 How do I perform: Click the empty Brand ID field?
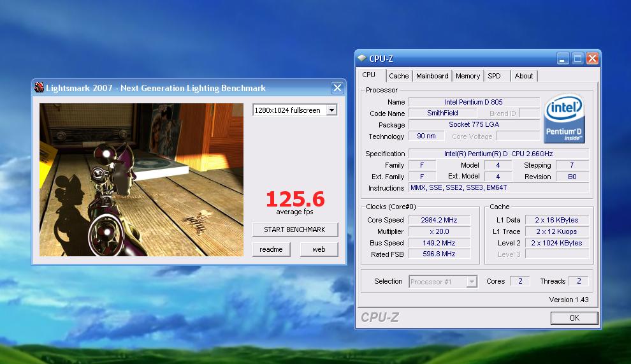pos(529,113)
